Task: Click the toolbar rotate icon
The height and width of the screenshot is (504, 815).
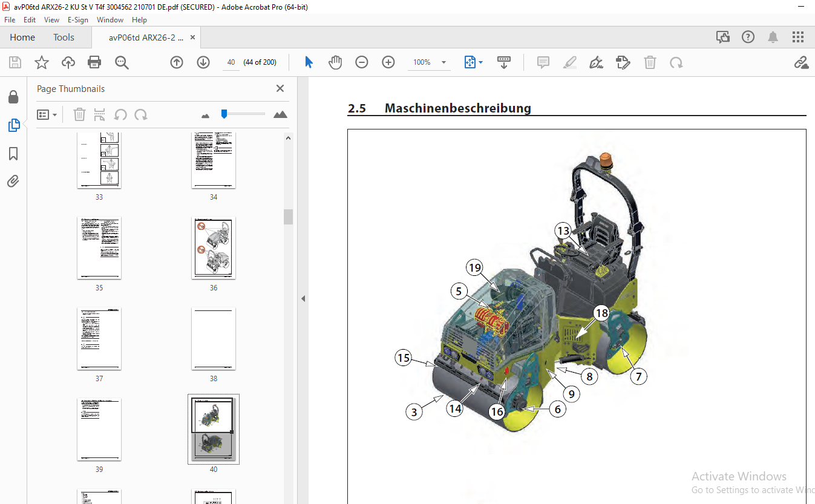Action: pos(676,62)
